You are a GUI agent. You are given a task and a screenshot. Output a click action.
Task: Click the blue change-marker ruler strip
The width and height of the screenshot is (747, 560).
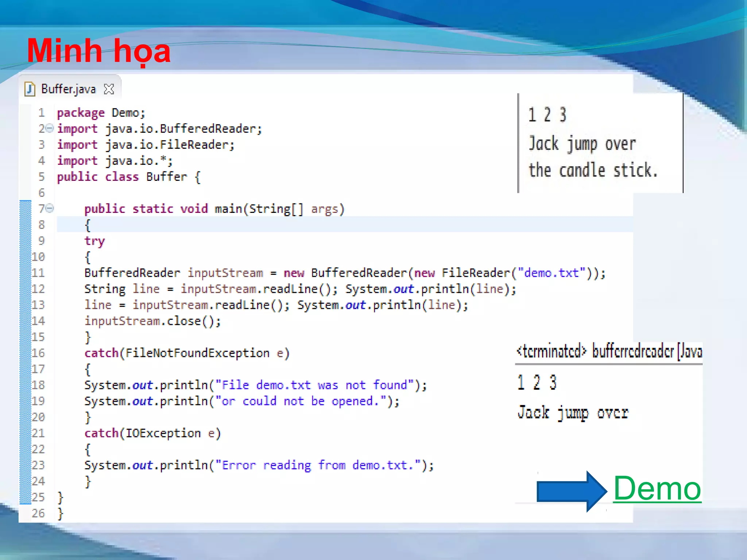(25, 352)
